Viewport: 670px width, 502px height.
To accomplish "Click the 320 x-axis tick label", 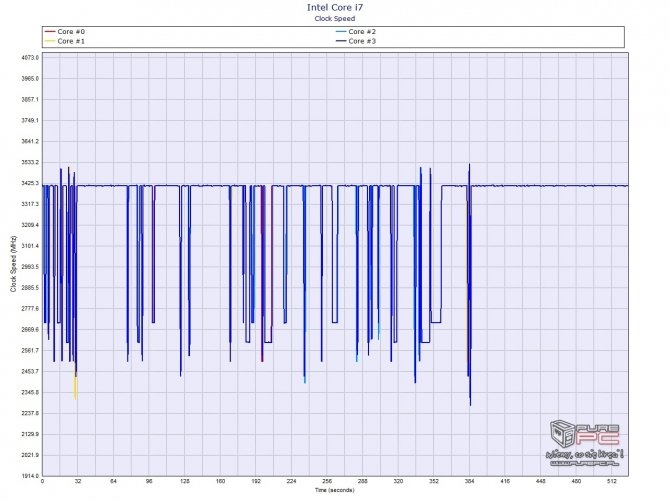I will (398, 481).
